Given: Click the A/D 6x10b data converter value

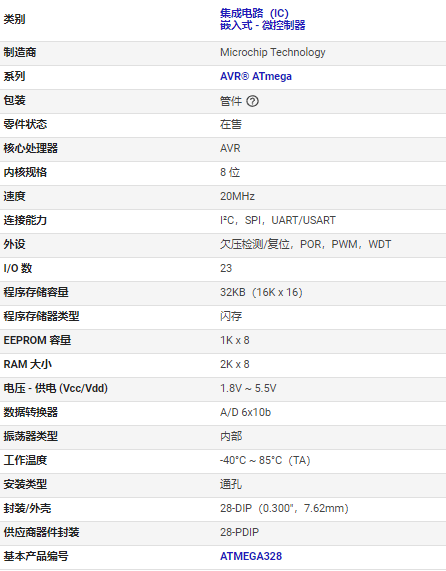Looking at the screenshot, I should click(x=245, y=412).
